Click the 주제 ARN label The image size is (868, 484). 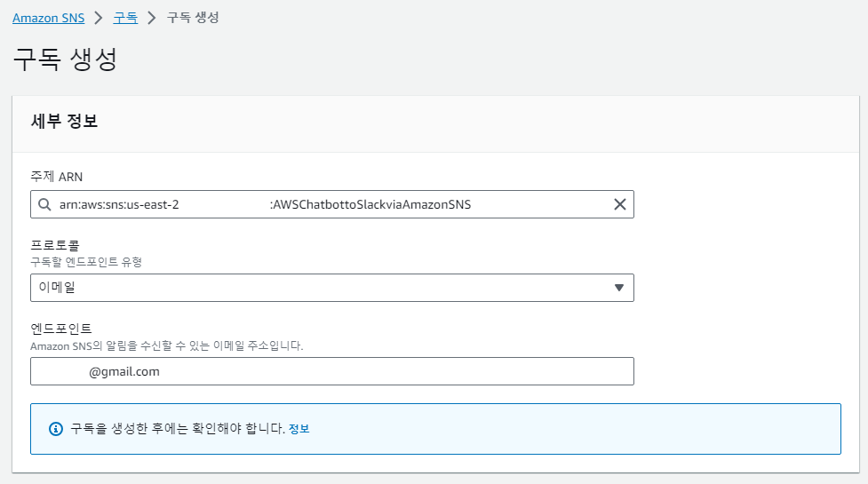point(57,177)
